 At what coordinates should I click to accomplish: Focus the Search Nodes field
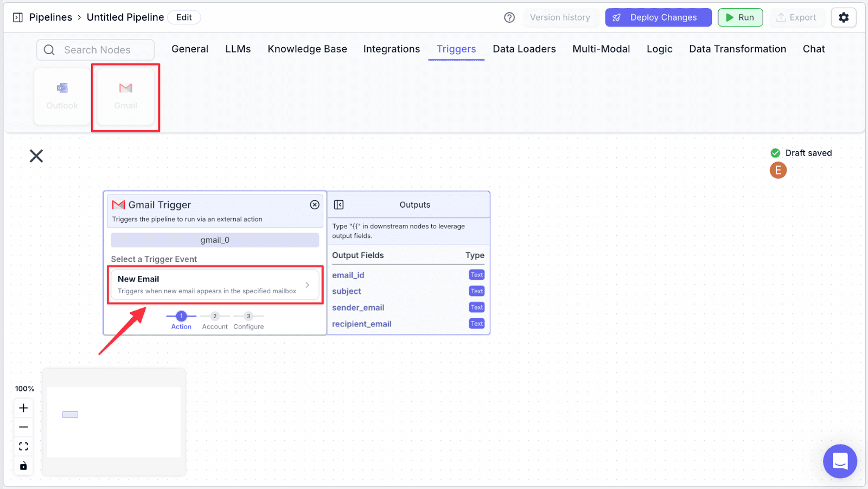pyautogui.click(x=95, y=50)
